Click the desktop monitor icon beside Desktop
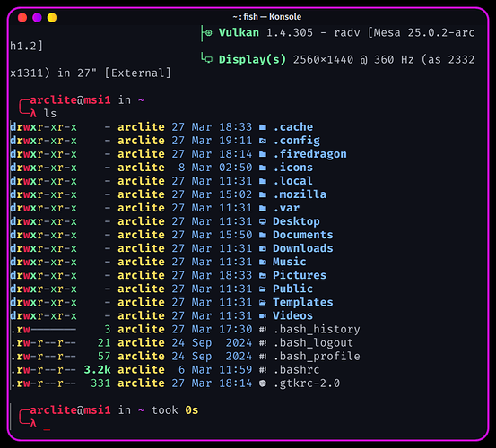Image resolution: width=496 pixels, height=448 pixels. point(263,221)
